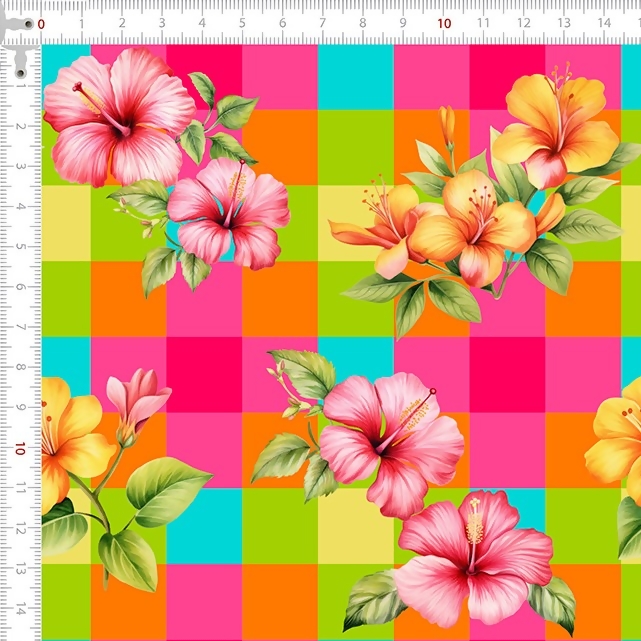The width and height of the screenshot is (641, 641).
Task: Select the pink flower bud on the left
Action: tap(136, 400)
